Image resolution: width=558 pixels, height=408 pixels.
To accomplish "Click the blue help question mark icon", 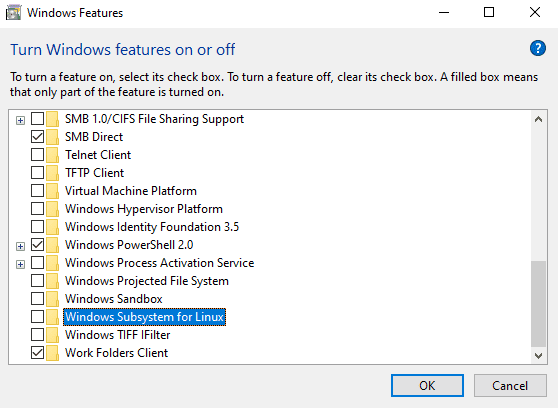I will click(538, 48).
